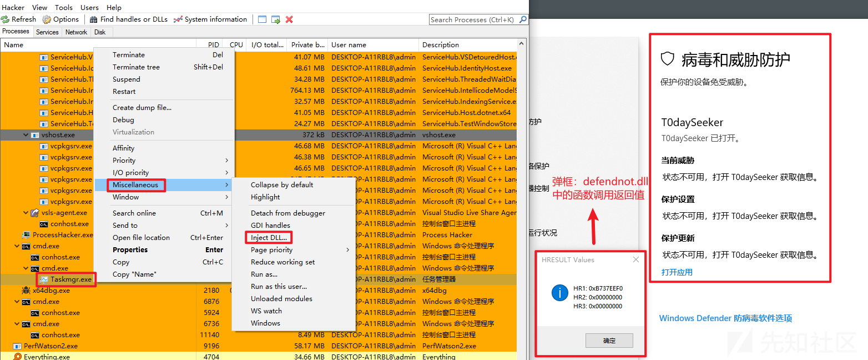The image size is (868, 360).
Task: Click the 任务管理器 description cell
Action: pyautogui.click(x=439, y=279)
